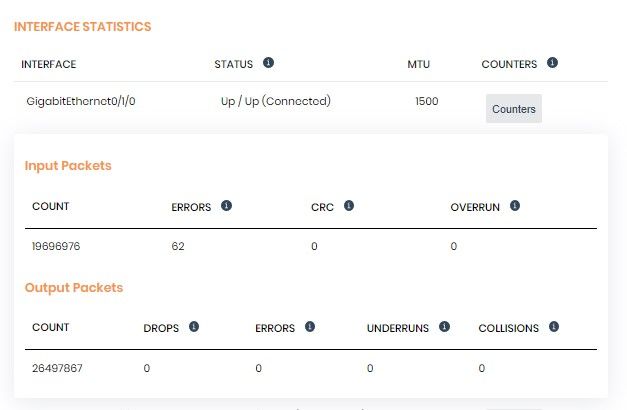Viewport: 627px width, 410px height.
Task: Select the Up / Up (Connected) status text
Action: coord(276,101)
